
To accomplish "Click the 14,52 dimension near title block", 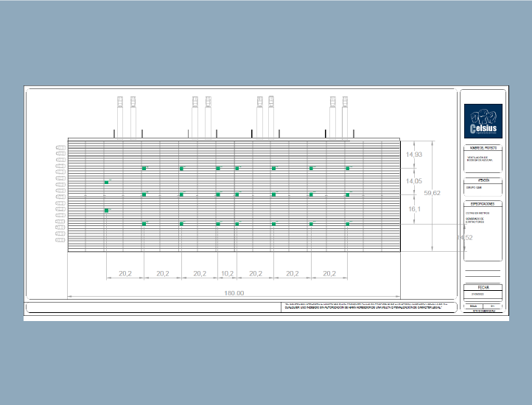I will click(464, 238).
